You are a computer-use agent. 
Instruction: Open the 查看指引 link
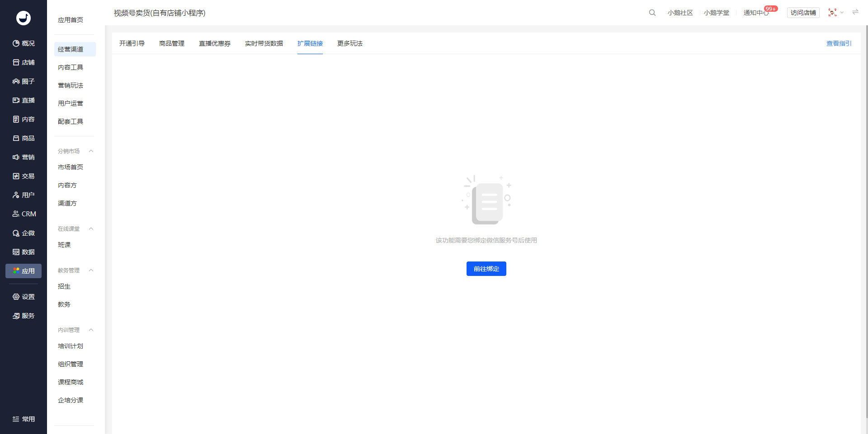pyautogui.click(x=839, y=43)
